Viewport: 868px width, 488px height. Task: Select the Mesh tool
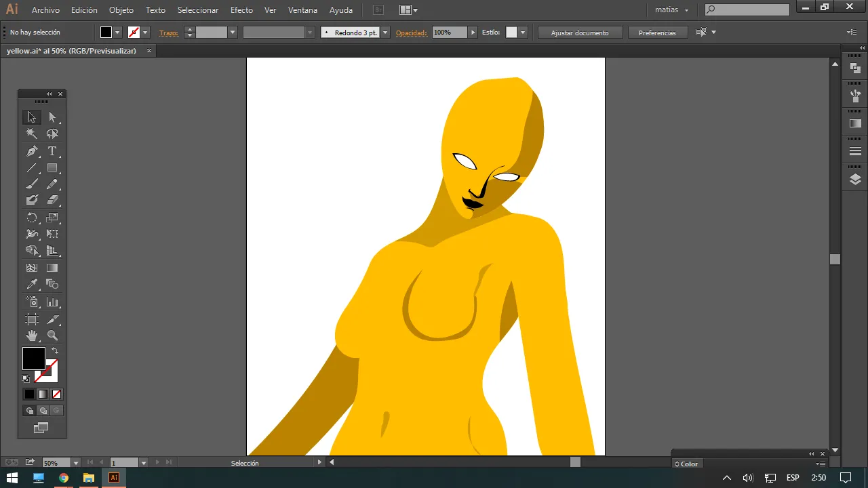32,268
